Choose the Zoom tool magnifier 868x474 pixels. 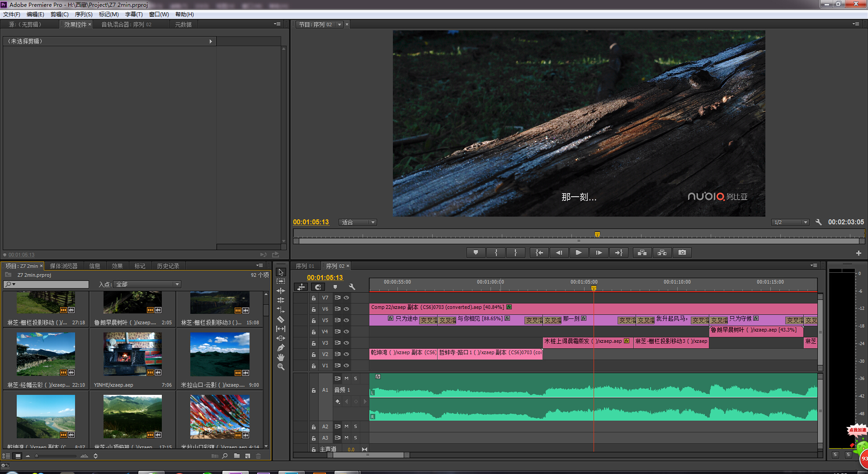click(x=281, y=367)
